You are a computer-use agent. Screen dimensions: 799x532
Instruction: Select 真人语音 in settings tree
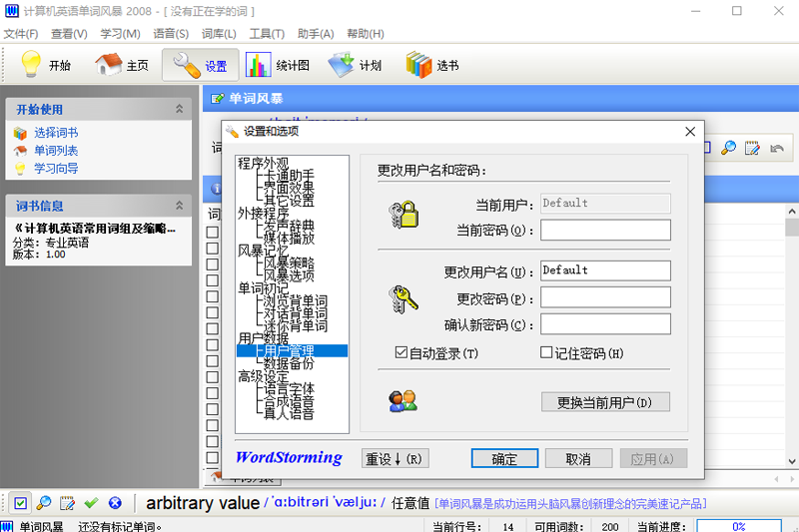(289, 413)
